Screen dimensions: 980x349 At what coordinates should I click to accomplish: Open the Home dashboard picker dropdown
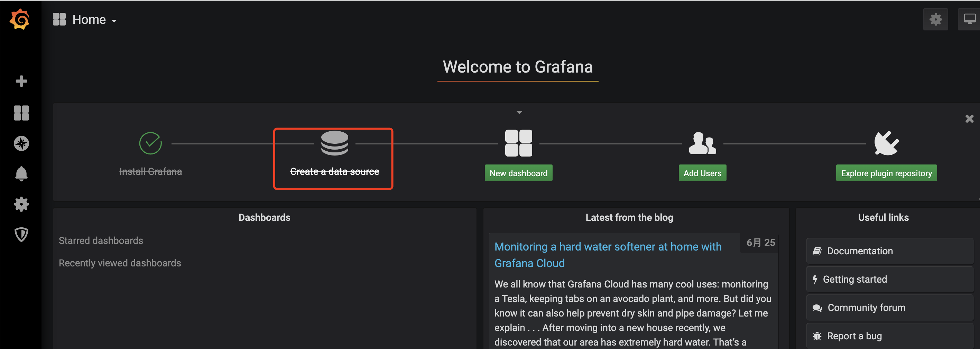click(x=94, y=20)
